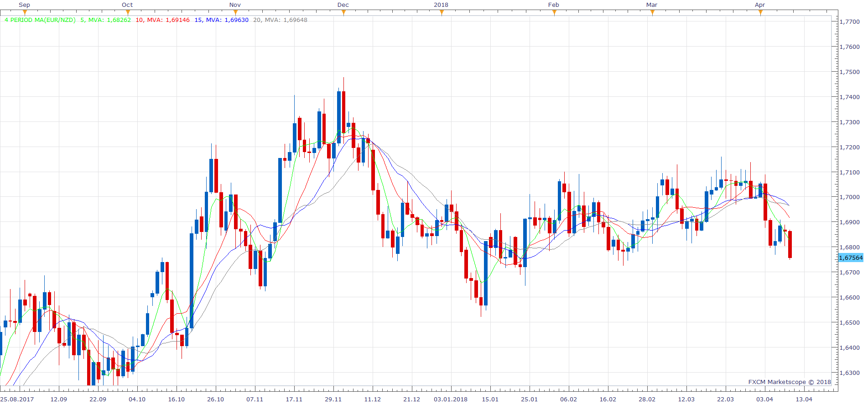868x405 pixels.
Task: Click the 25.01 date axis label
Action: 529,399
